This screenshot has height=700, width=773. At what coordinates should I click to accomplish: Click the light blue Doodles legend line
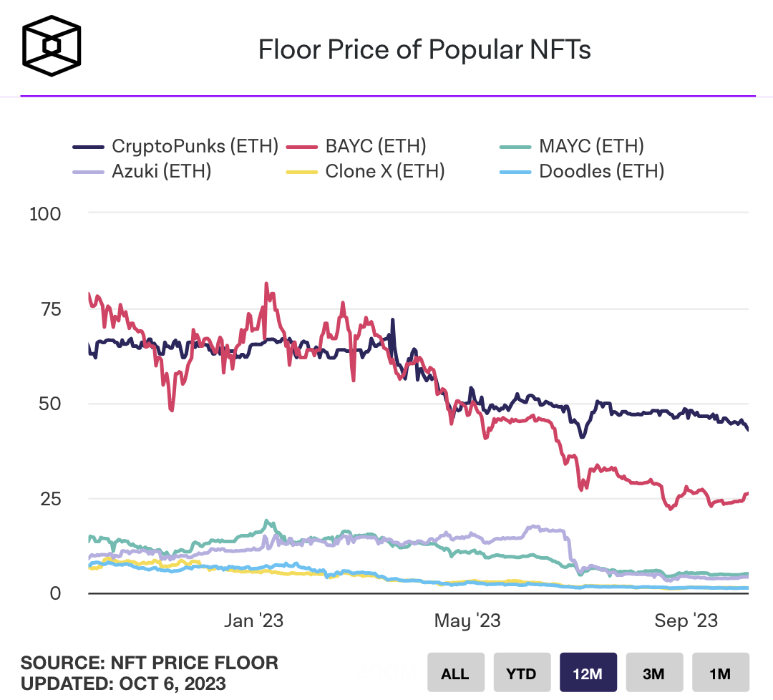[x=516, y=172]
